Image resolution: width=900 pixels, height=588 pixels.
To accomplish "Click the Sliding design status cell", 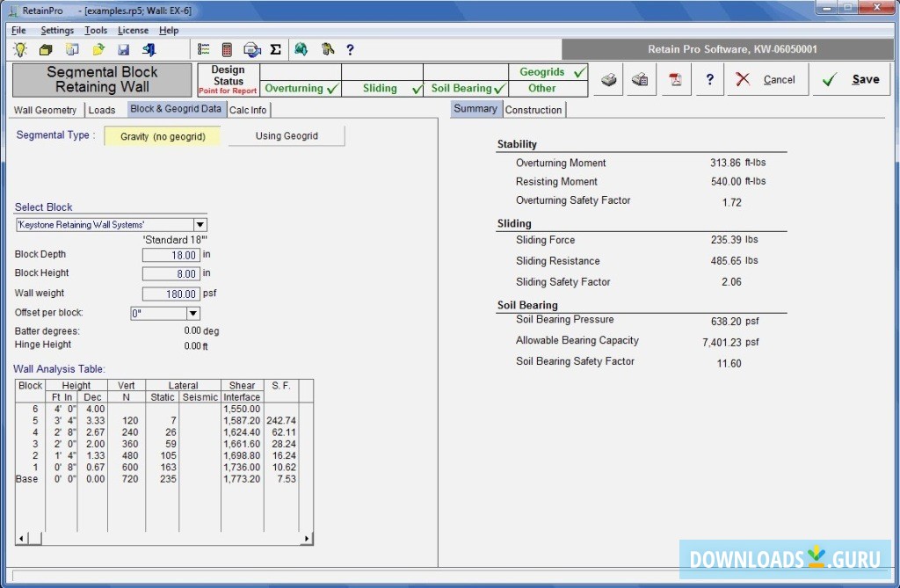I will pos(382,89).
